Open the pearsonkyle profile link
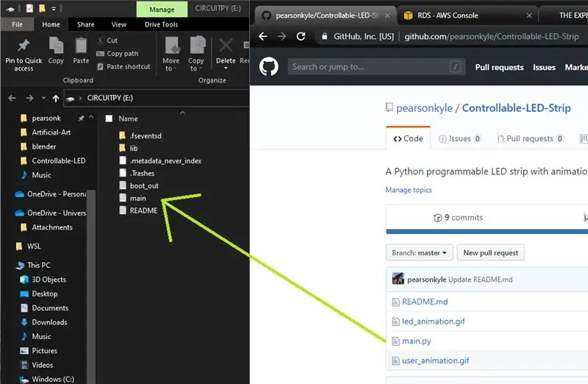 click(424, 108)
